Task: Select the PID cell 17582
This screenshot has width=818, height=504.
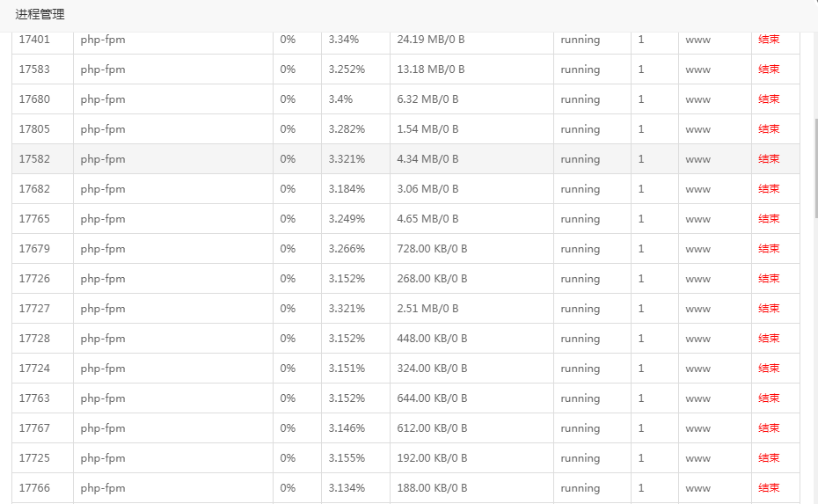Action: (x=42, y=159)
